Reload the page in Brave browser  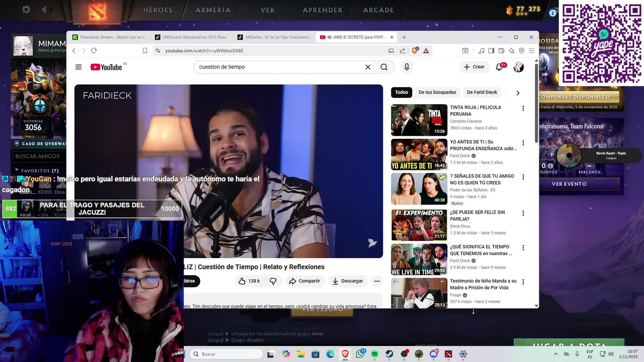click(x=94, y=50)
